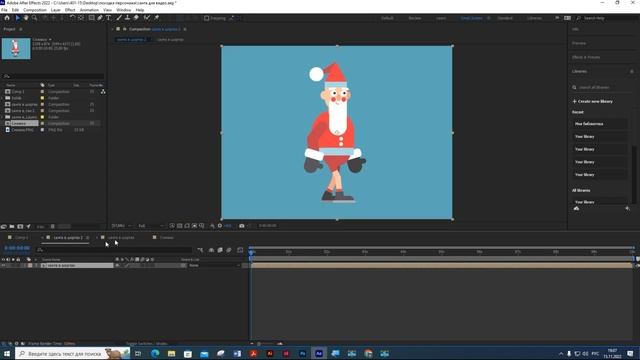Open After Effects icon on taskbar
The height and width of the screenshot is (360, 640).
click(x=319, y=353)
